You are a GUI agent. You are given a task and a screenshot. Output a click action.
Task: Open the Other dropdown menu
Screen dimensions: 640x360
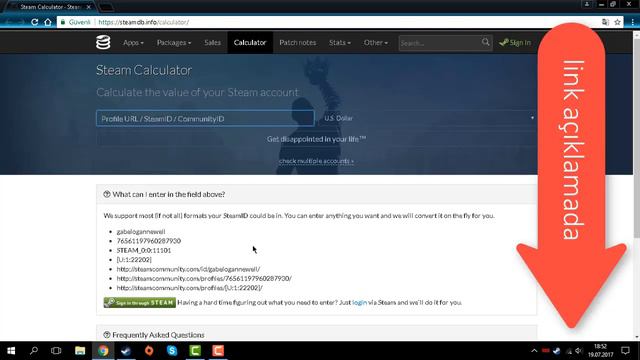(376, 42)
